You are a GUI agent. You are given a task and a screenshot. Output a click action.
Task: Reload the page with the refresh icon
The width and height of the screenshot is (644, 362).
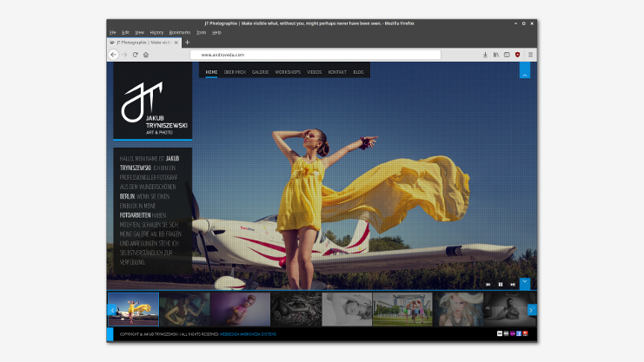coord(135,55)
